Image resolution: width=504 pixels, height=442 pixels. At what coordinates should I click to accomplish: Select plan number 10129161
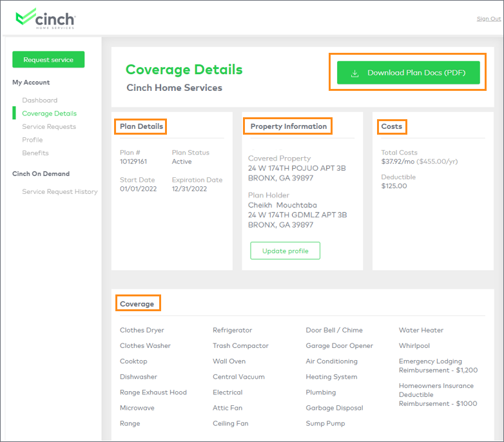(x=133, y=162)
